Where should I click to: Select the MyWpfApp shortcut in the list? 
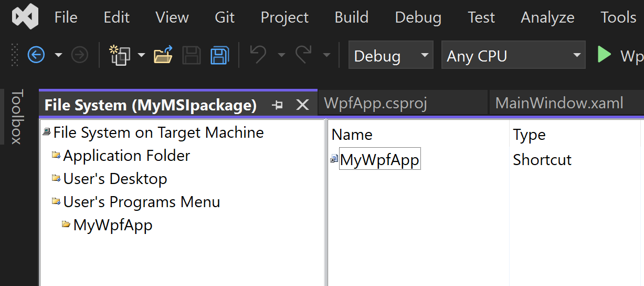tap(375, 160)
